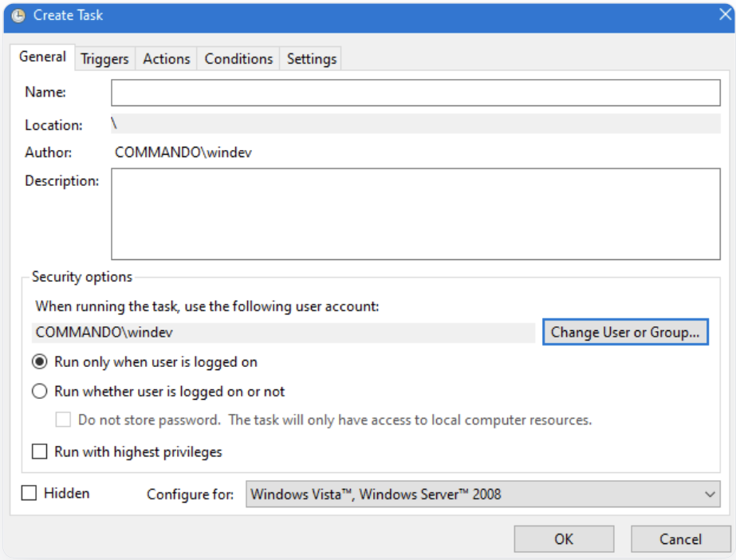Image resolution: width=736 pixels, height=560 pixels.
Task: Expand the Configure for dropdown
Action: tap(482, 495)
